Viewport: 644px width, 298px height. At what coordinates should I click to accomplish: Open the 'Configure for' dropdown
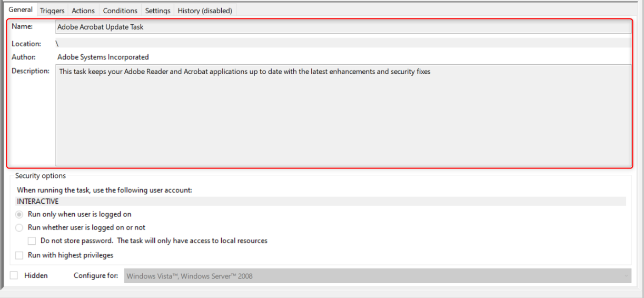click(378, 276)
